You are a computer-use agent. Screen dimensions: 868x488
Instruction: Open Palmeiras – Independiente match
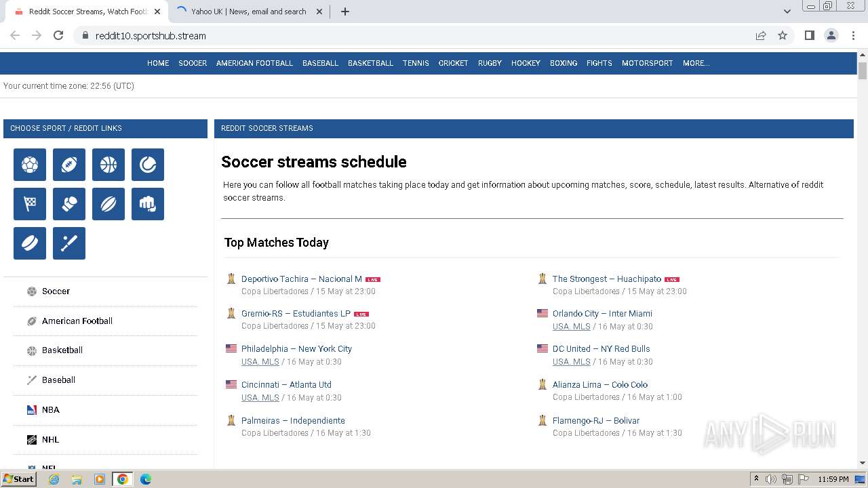pyautogui.click(x=293, y=421)
